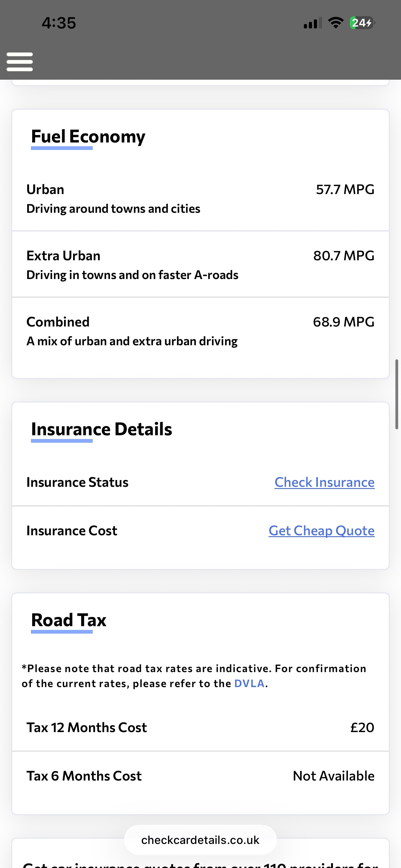Tap the Wi-Fi status icon
Image resolution: width=401 pixels, height=868 pixels.
pyautogui.click(x=335, y=23)
